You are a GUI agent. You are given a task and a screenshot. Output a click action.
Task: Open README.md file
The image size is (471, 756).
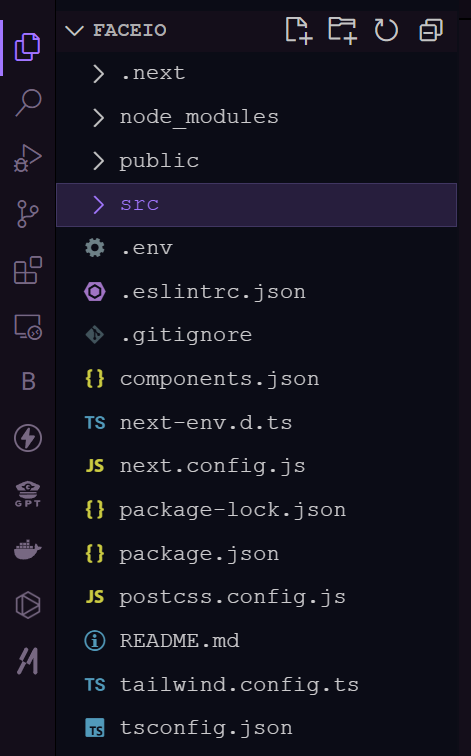point(256,641)
